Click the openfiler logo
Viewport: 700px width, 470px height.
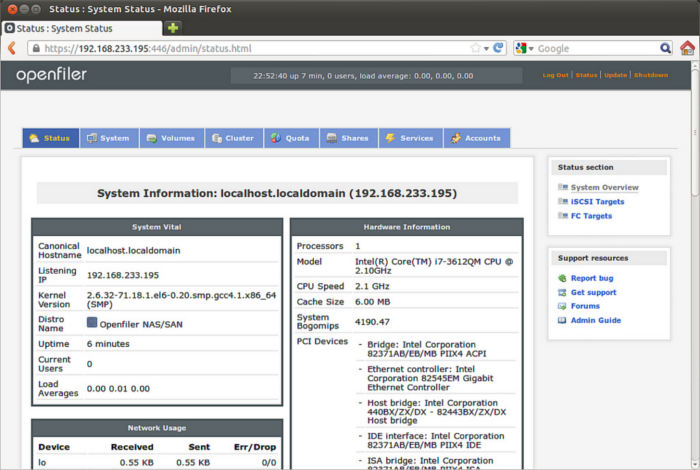pos(51,75)
